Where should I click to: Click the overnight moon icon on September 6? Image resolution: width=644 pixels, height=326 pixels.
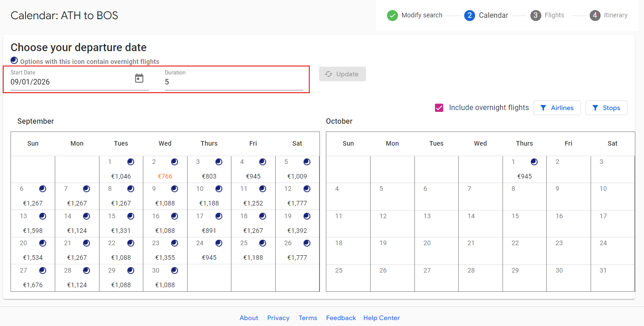42,189
